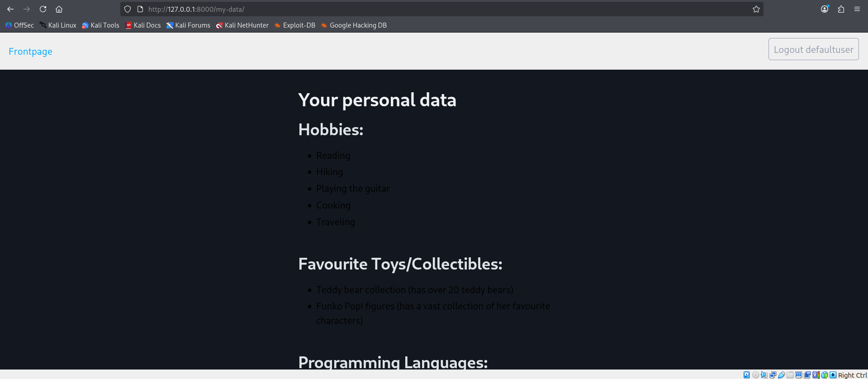
Task: Click the forward navigation arrow
Action: pyautogui.click(x=27, y=9)
